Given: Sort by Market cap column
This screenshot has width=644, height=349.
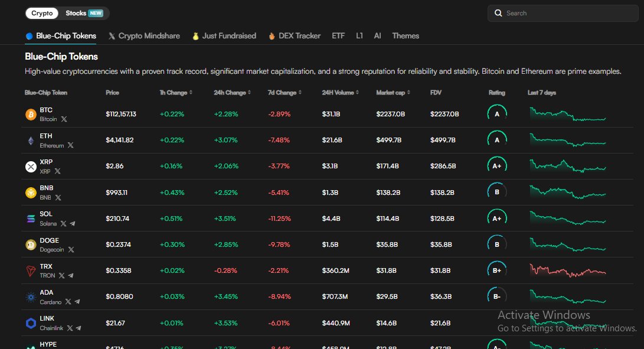Looking at the screenshot, I should click(393, 93).
